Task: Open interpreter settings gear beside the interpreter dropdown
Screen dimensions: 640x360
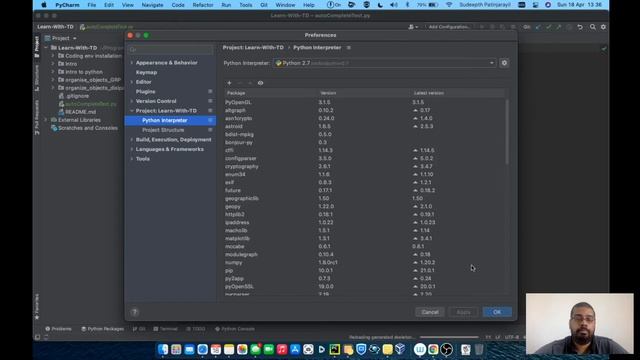Action: point(504,63)
